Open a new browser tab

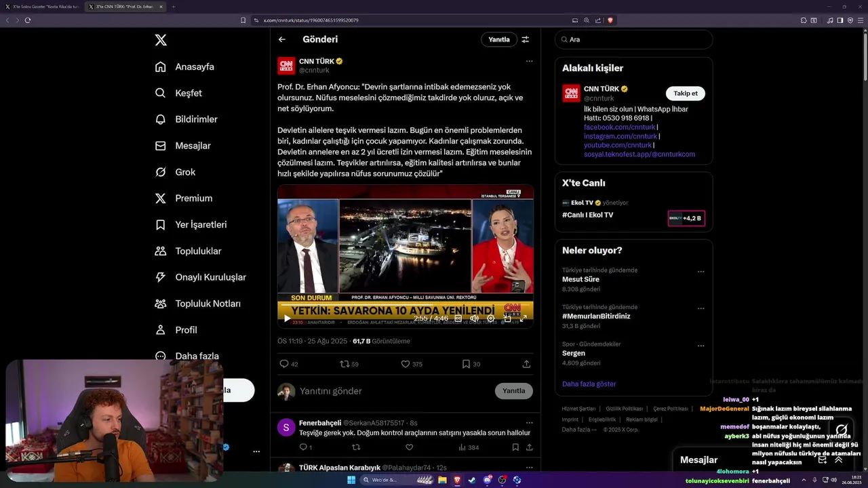pos(173,7)
